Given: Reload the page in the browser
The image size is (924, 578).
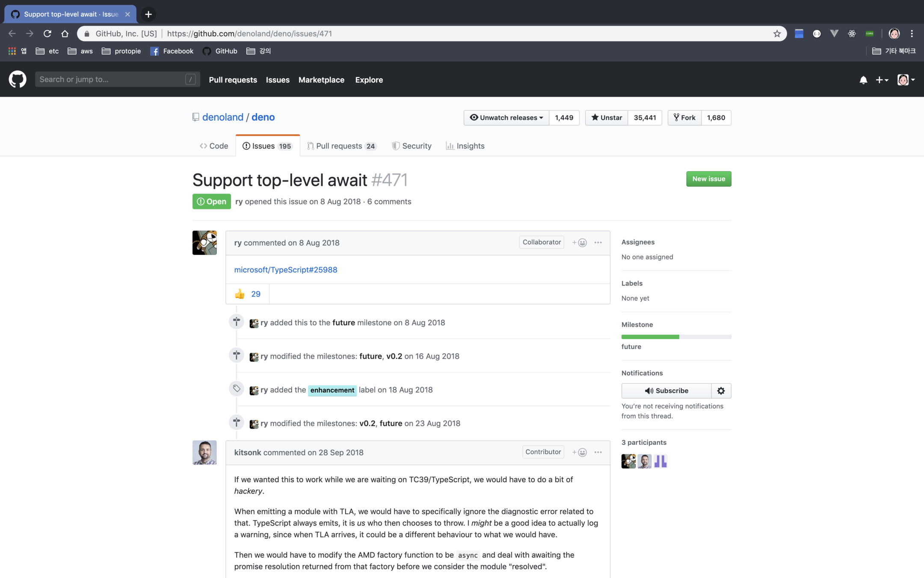Looking at the screenshot, I should [47, 33].
